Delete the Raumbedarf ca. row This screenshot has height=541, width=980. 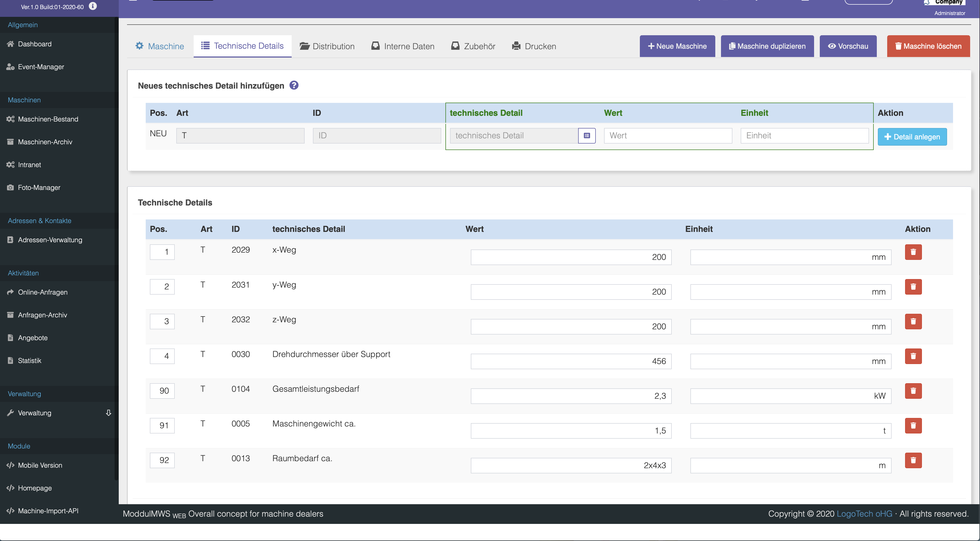(913, 460)
